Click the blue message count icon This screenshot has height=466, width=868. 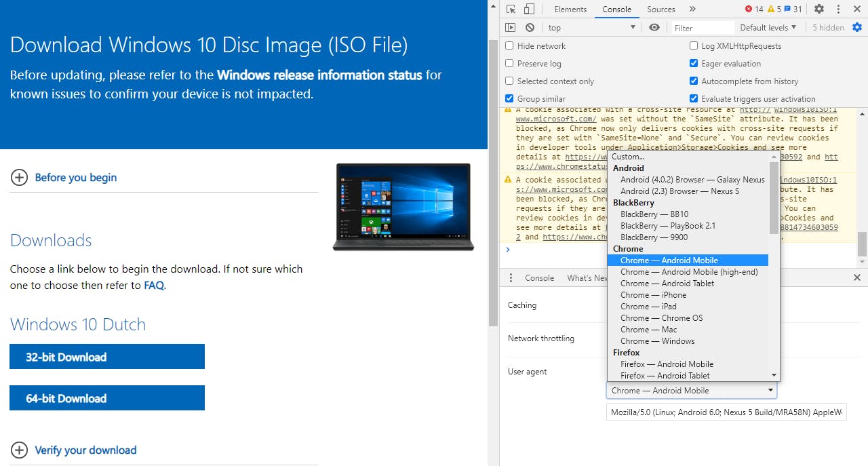click(787, 9)
